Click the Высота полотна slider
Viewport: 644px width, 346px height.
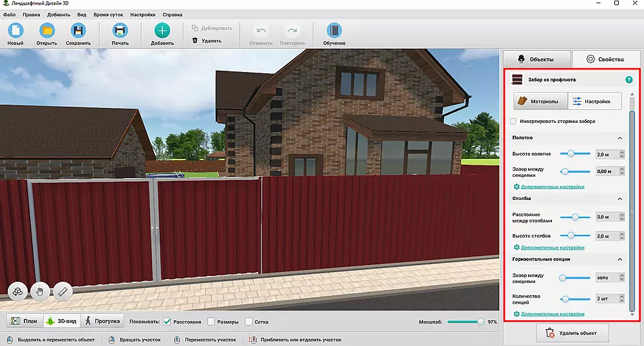pyautogui.click(x=574, y=154)
